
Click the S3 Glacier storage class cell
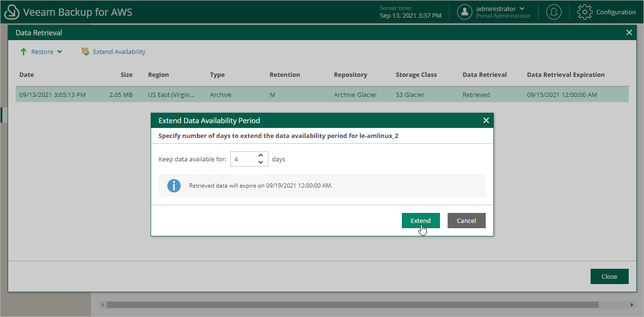[410, 95]
